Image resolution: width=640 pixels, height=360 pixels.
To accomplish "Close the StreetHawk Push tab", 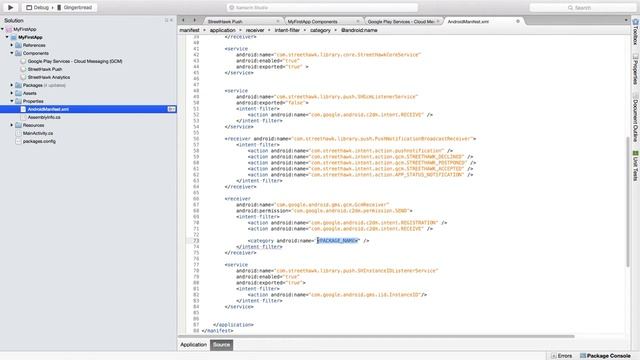I will click(278, 21).
